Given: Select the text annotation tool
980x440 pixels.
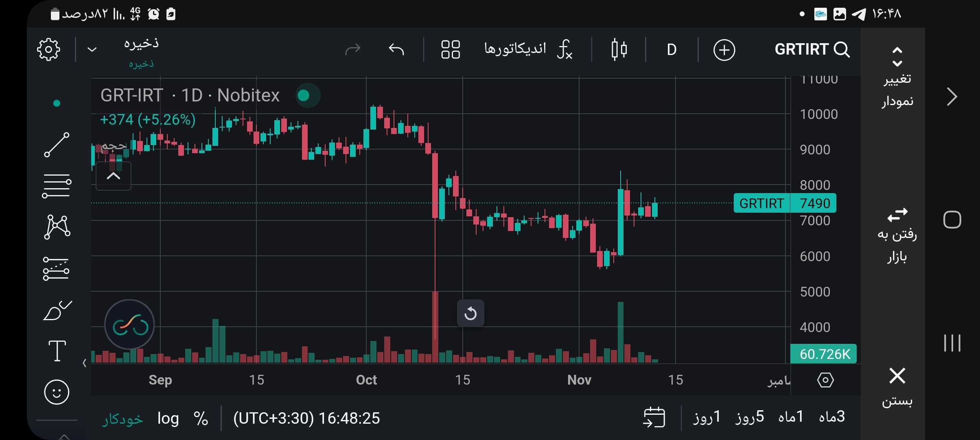Looking at the screenshot, I should coord(57,351).
